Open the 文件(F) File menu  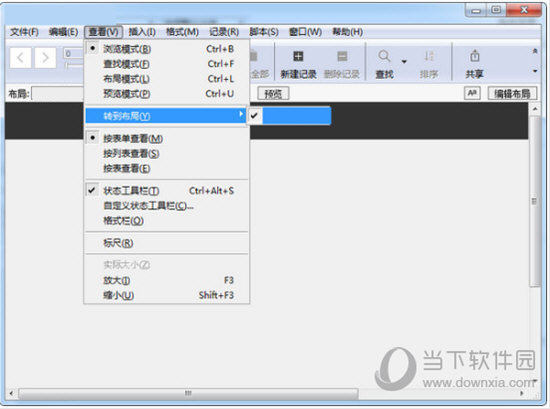point(24,32)
